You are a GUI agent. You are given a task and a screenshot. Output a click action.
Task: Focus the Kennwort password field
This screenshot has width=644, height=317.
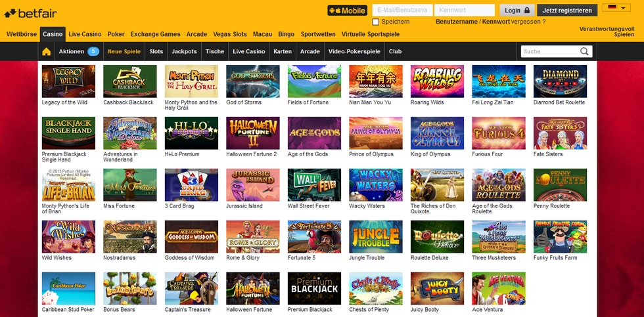click(465, 11)
